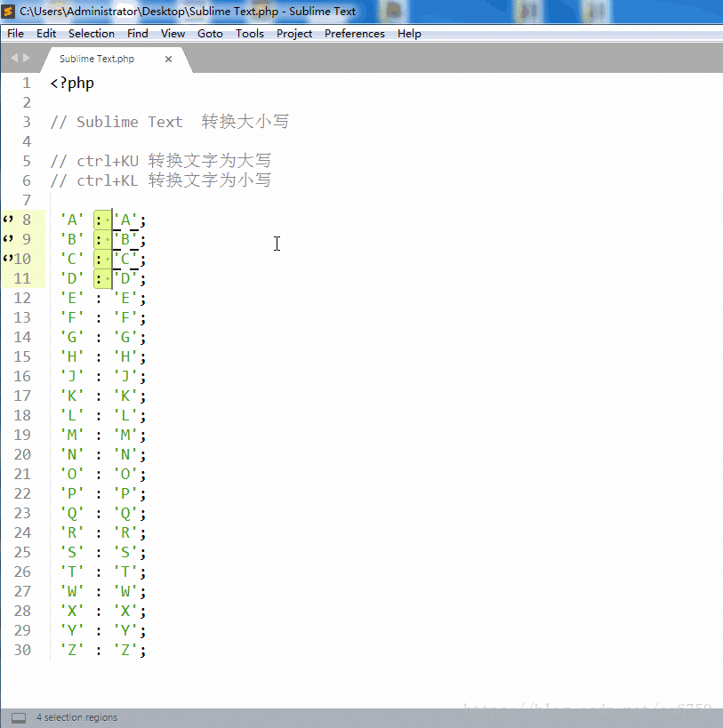This screenshot has height=728, width=723.
Task: Open the Goto menu
Action: [x=210, y=34]
